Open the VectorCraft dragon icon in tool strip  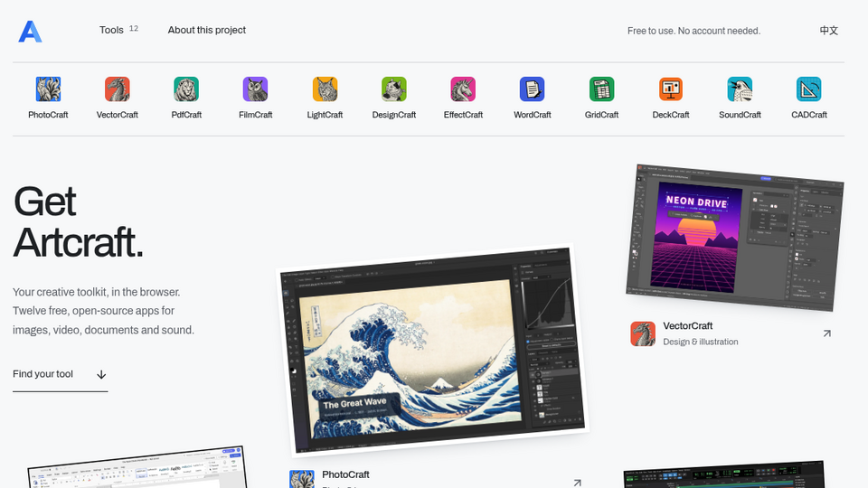tap(118, 89)
